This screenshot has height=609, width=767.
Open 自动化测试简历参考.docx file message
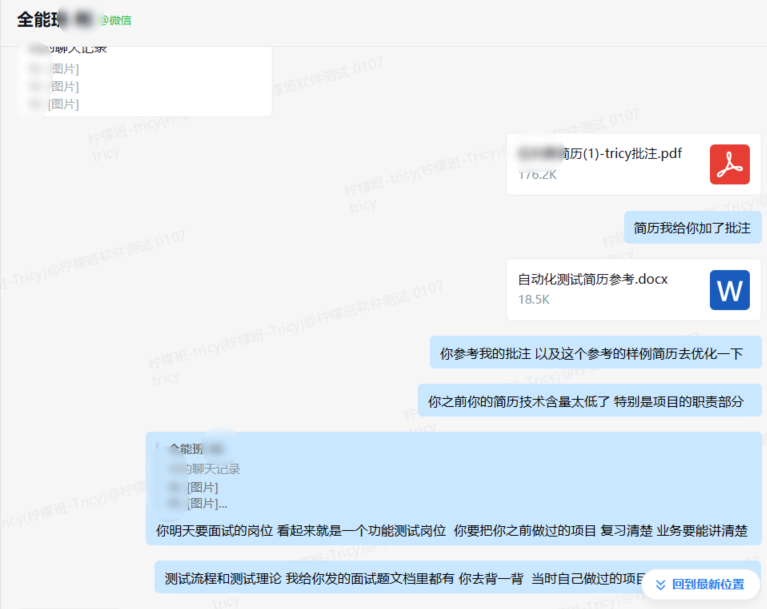coord(633,290)
